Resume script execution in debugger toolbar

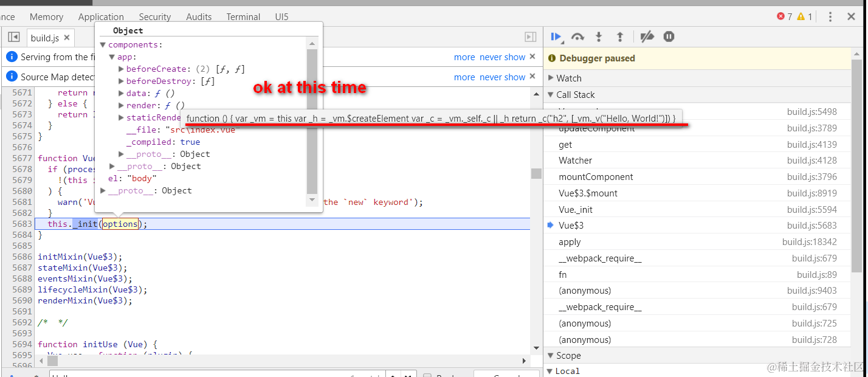pyautogui.click(x=556, y=36)
